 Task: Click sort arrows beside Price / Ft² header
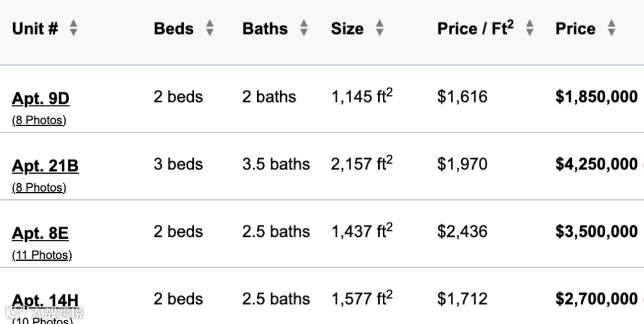click(530, 28)
